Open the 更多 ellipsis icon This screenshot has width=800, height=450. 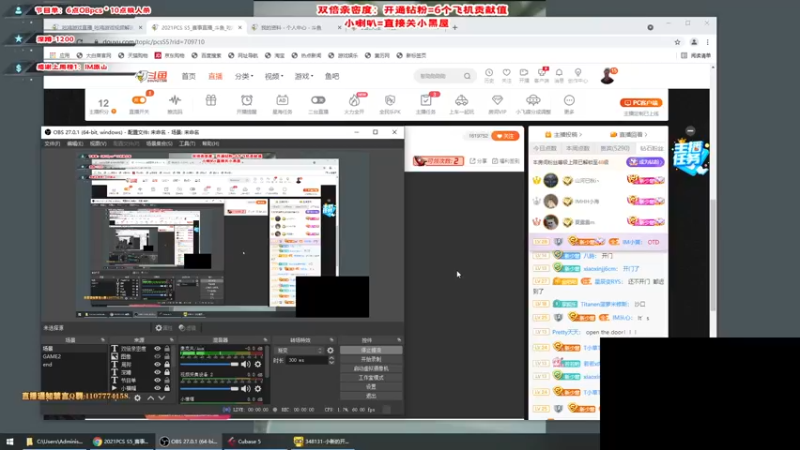click(569, 101)
